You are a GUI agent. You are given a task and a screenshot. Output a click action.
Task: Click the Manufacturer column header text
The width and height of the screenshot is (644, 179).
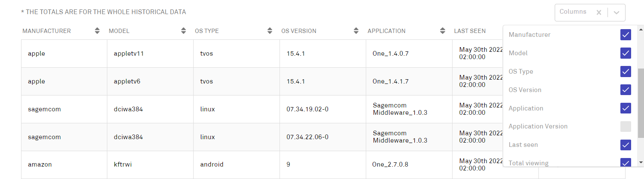pyautogui.click(x=46, y=31)
